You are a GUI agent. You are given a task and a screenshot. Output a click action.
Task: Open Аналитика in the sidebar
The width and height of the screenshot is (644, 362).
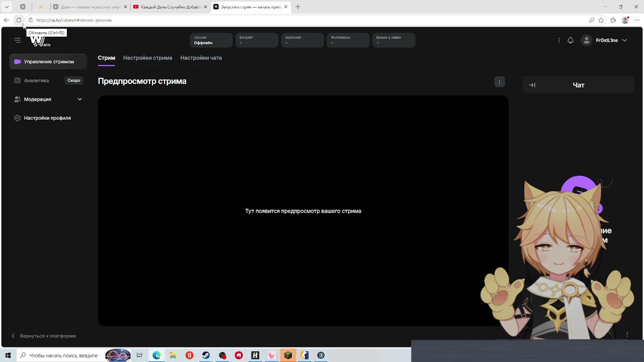36,80
